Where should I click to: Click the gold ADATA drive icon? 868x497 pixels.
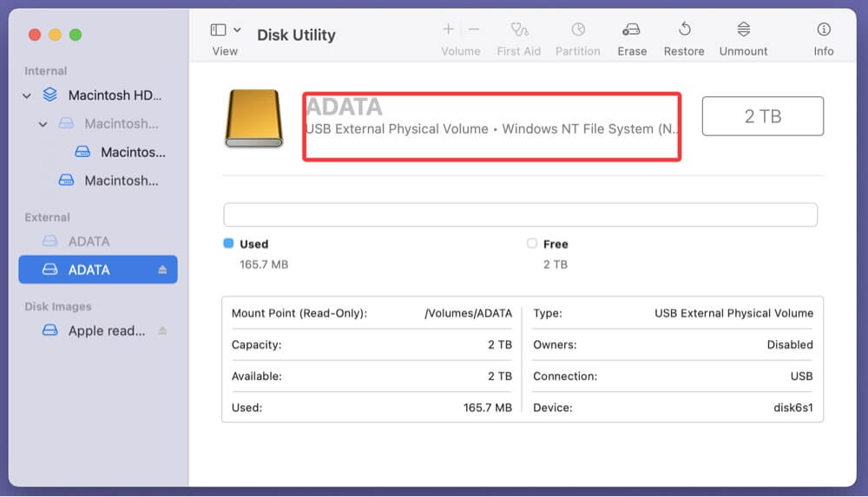[x=254, y=119]
